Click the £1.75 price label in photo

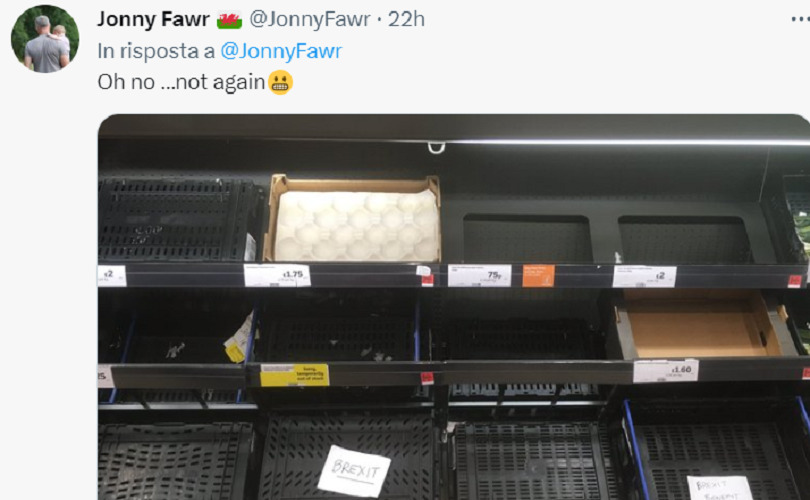(x=277, y=275)
